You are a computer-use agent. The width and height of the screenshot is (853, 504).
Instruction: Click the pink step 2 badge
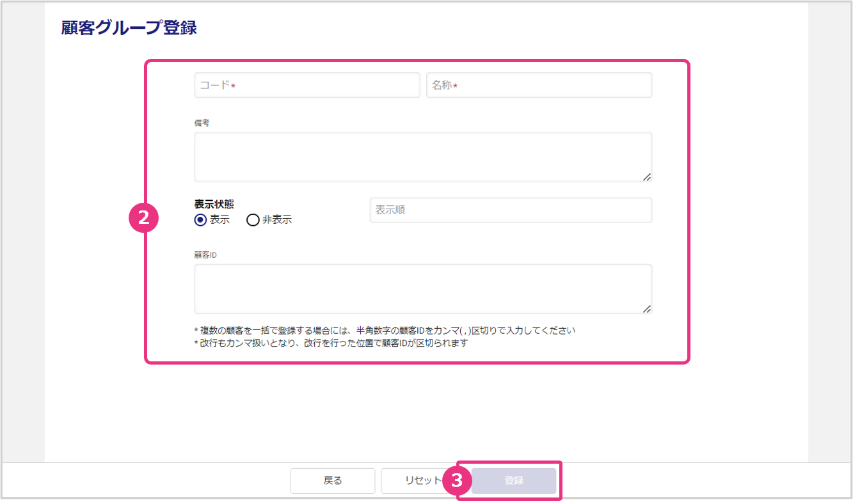click(x=143, y=218)
